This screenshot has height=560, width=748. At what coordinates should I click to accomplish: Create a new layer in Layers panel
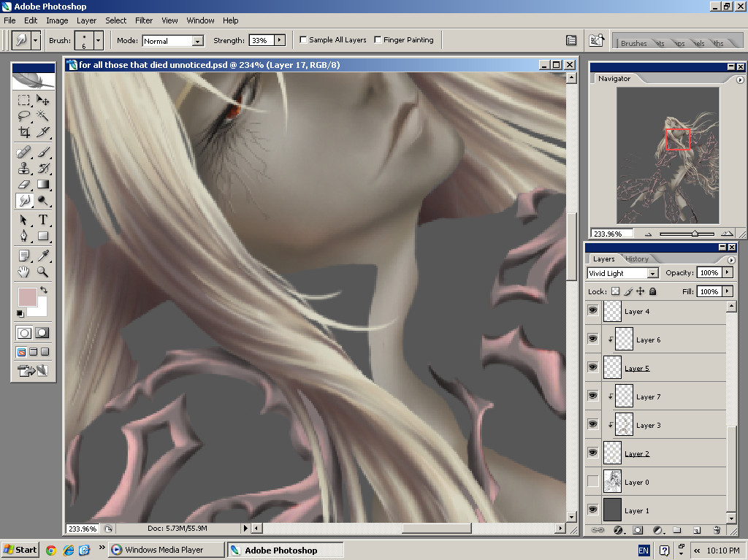696,530
